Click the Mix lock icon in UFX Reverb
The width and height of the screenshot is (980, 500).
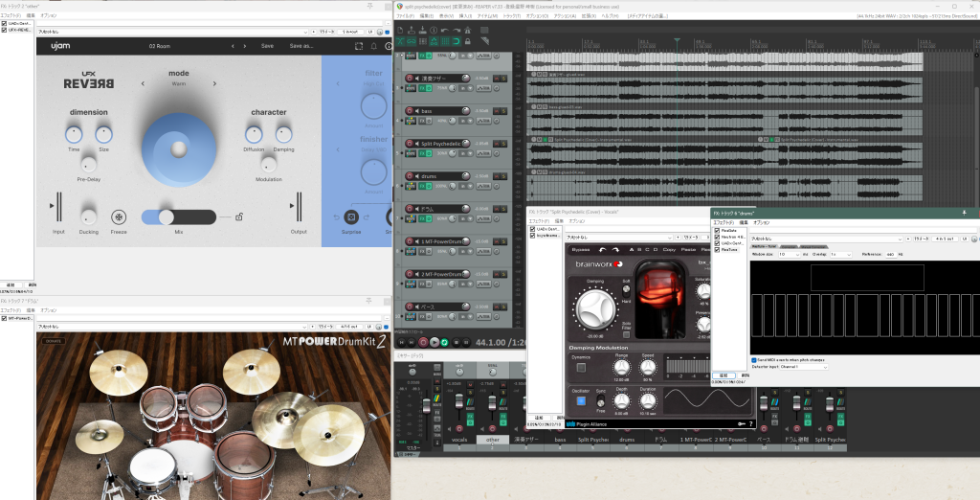(x=238, y=216)
